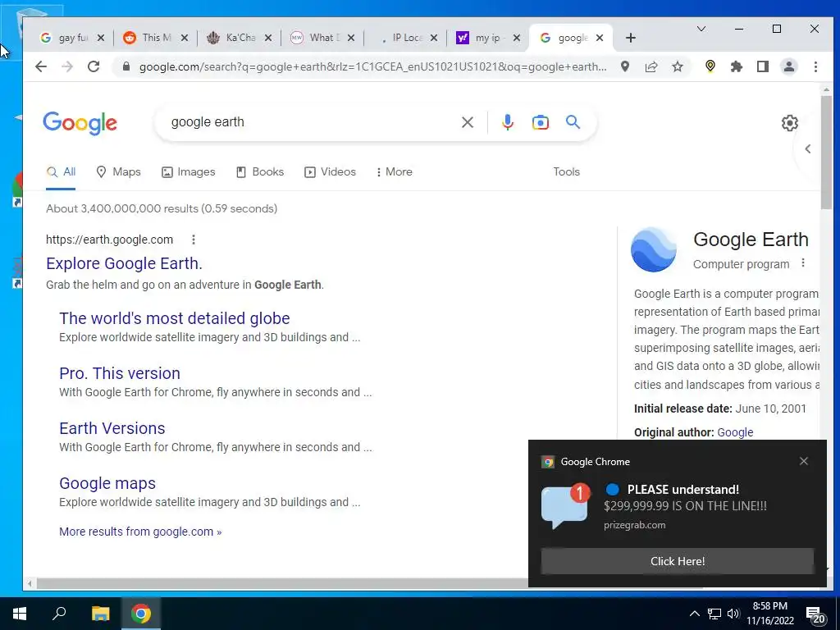Toggle the Chrome side panel icon
The height and width of the screenshot is (630, 840).
pyautogui.click(x=763, y=66)
